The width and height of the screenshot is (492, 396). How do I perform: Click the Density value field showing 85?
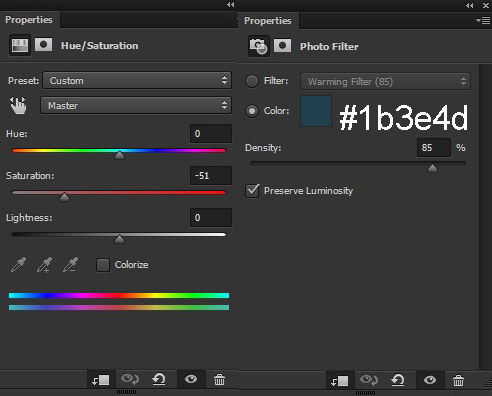pos(434,148)
